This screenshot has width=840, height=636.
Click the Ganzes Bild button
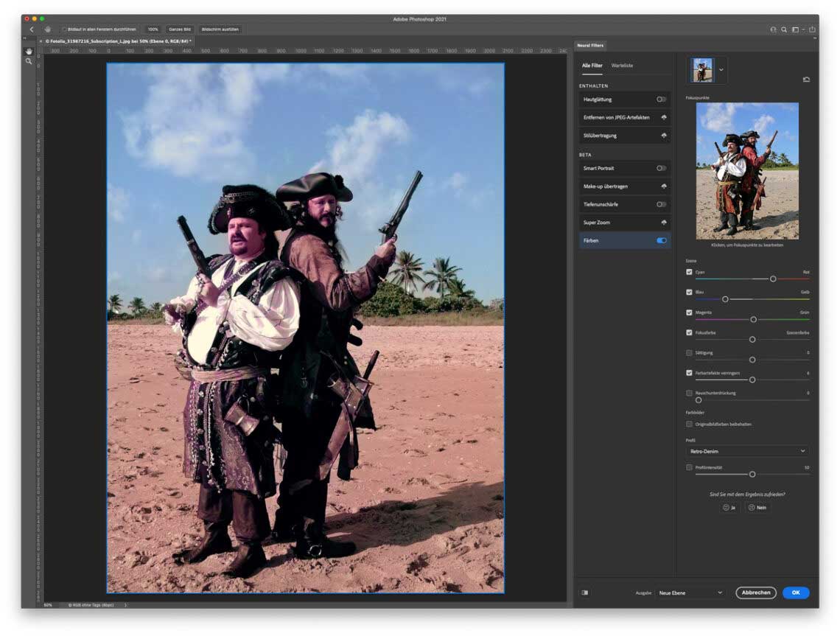[180, 29]
